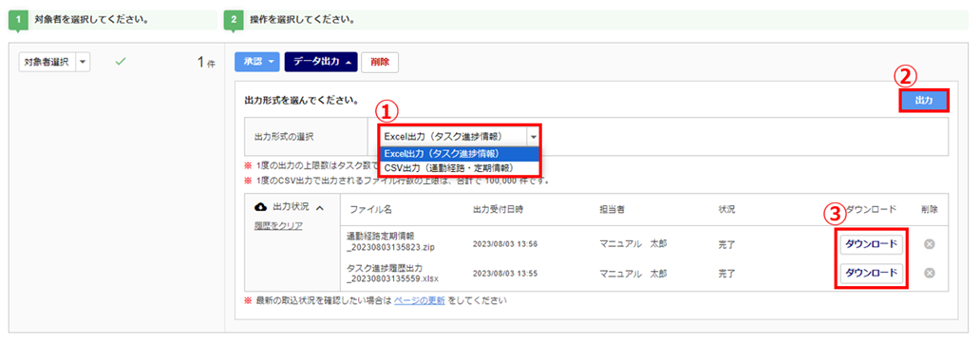Download the タスク進捗履歴出力 xlsx file
980x344 pixels.
[871, 273]
